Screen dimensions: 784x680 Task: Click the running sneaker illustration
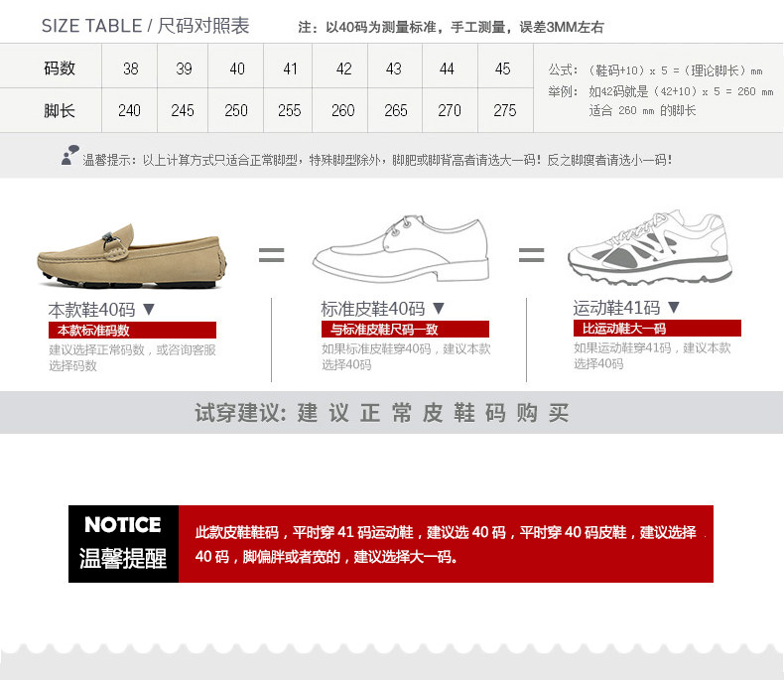pyautogui.click(x=650, y=247)
